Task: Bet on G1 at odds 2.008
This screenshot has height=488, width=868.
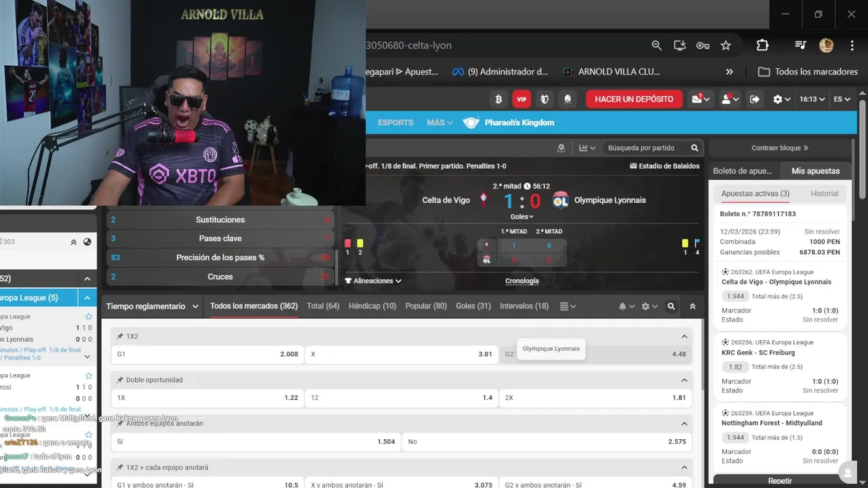Action: (207, 354)
